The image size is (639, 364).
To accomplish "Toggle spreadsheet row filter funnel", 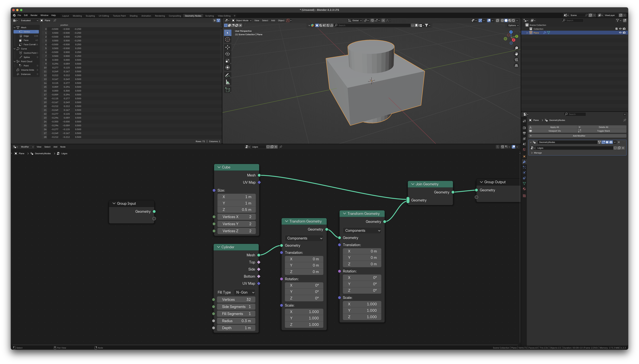I will click(218, 21).
